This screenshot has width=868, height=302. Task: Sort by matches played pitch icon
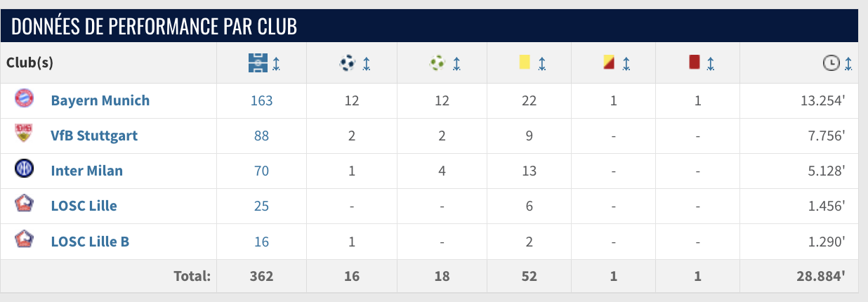(x=258, y=63)
